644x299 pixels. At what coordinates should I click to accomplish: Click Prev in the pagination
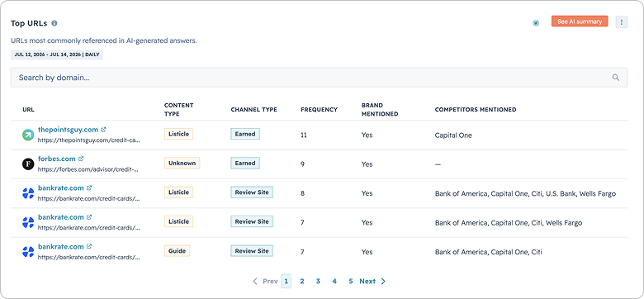265,282
